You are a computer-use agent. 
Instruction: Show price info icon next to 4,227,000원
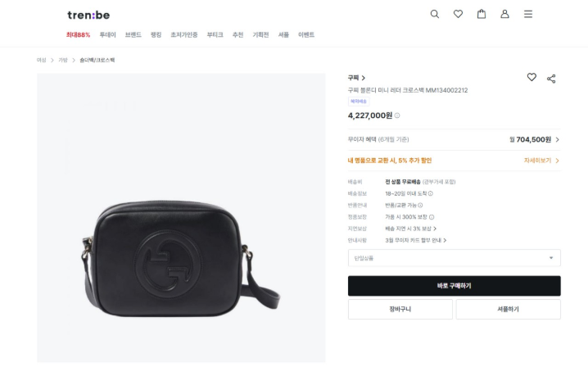coord(397,116)
